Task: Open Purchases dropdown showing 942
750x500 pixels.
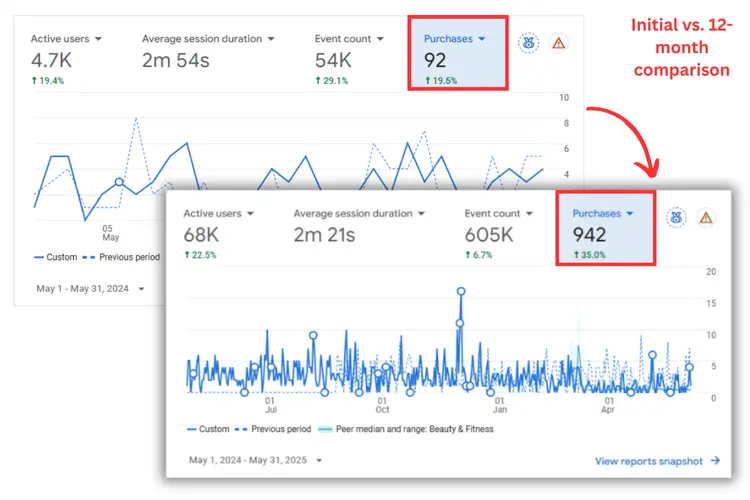Action: tap(603, 213)
